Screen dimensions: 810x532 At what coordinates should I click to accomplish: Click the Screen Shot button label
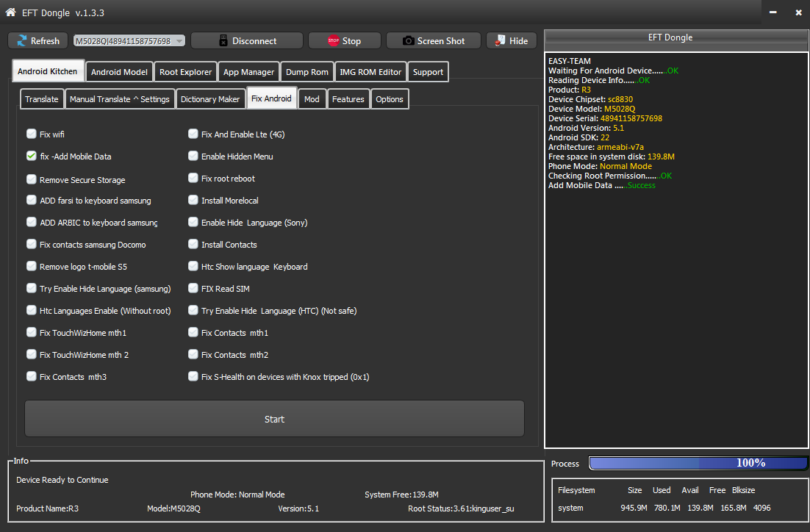tap(440, 41)
